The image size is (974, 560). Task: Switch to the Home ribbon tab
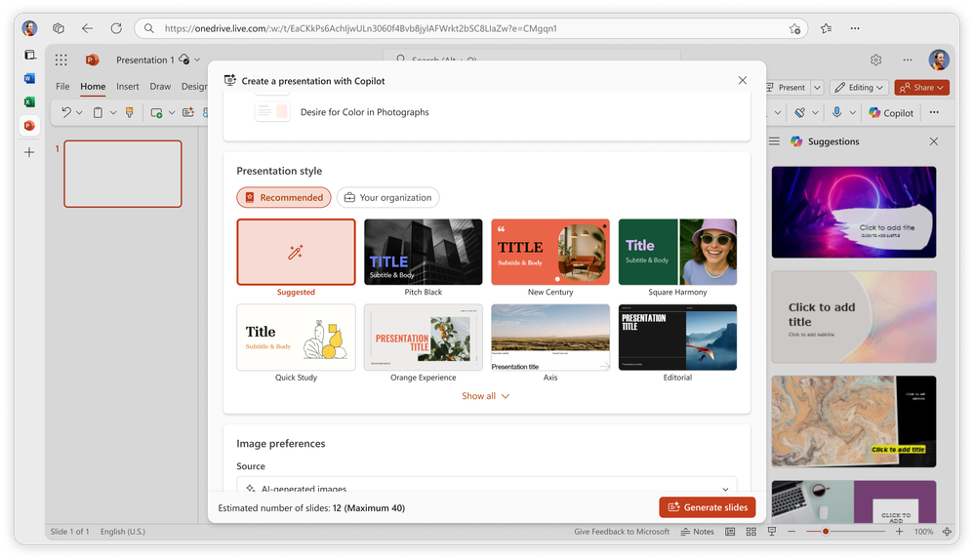93,86
